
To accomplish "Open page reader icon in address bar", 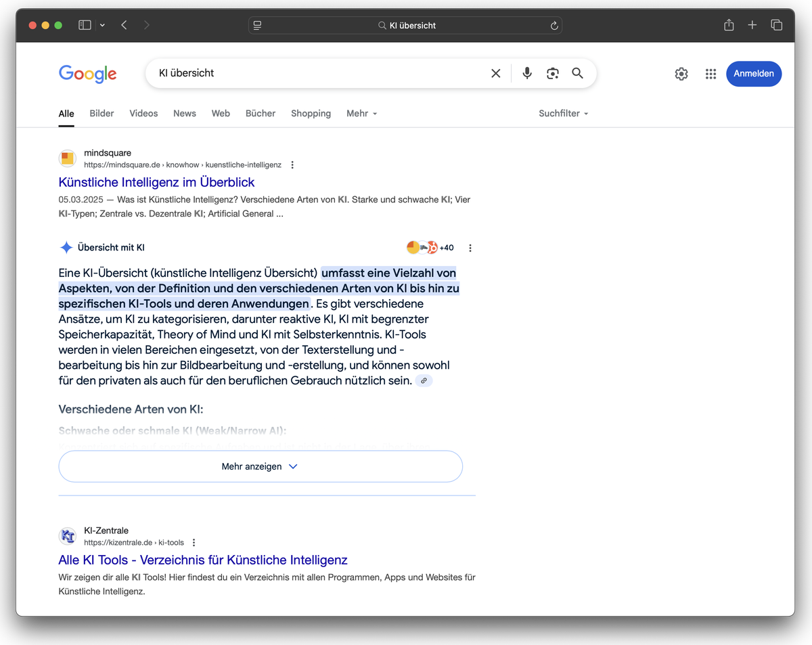I will point(257,25).
